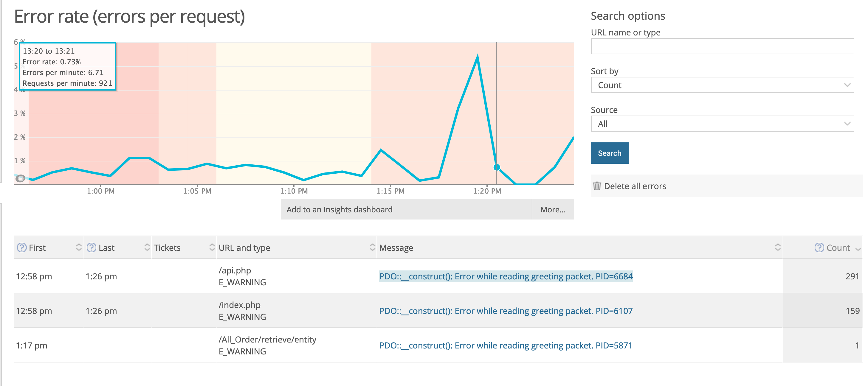This screenshot has width=868, height=386.
Task: Toggle sort arrows on the Tickets column
Action: tap(212, 248)
